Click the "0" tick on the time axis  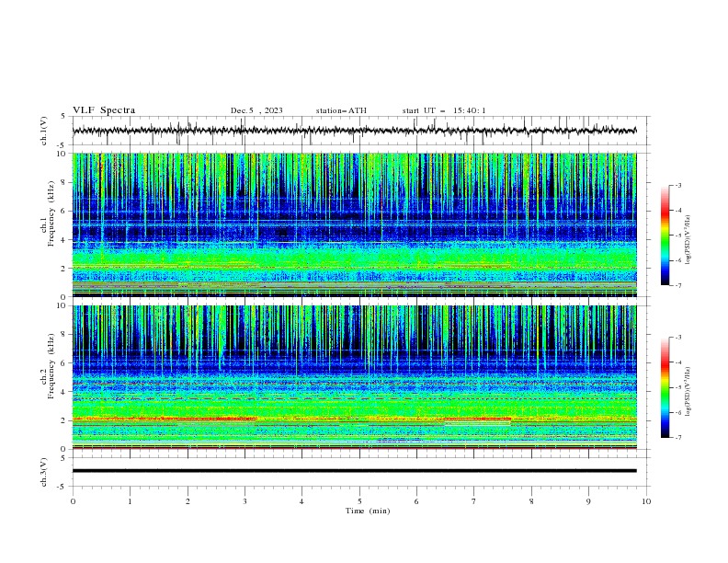pos(73,501)
